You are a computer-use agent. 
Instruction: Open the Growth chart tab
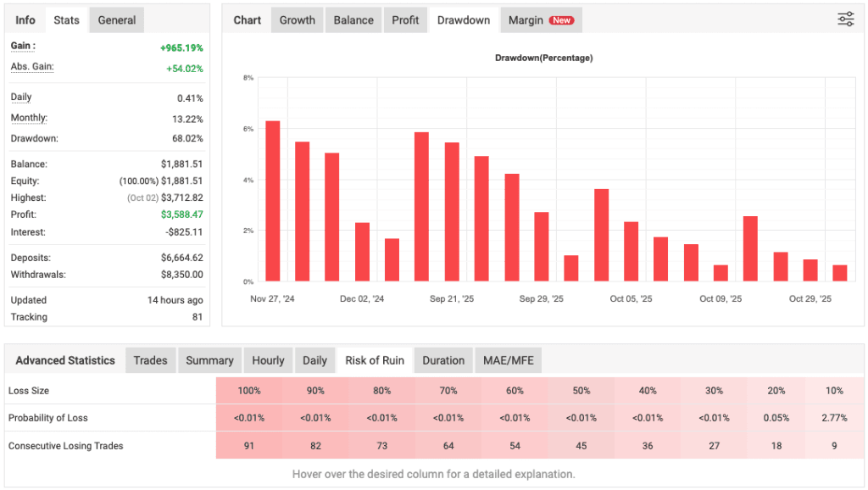click(298, 20)
